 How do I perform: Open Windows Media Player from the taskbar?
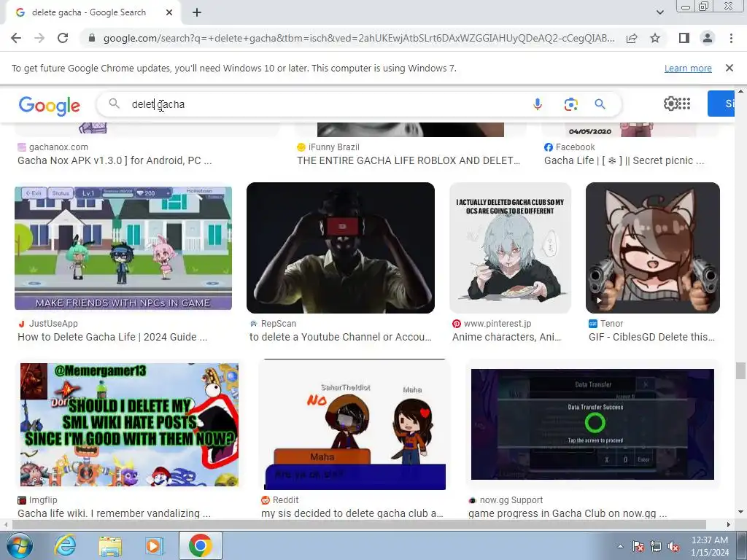[155, 545]
